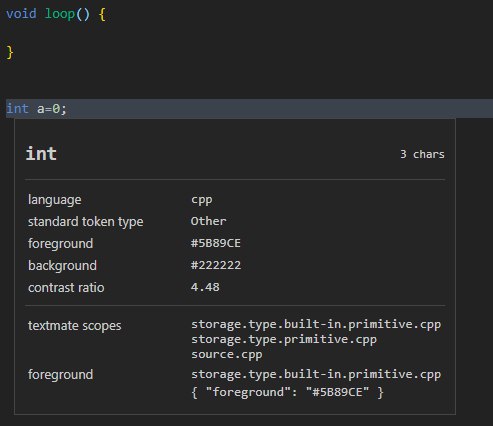Click the 'background' row label
Screen dimensions: 493x426
62,266
